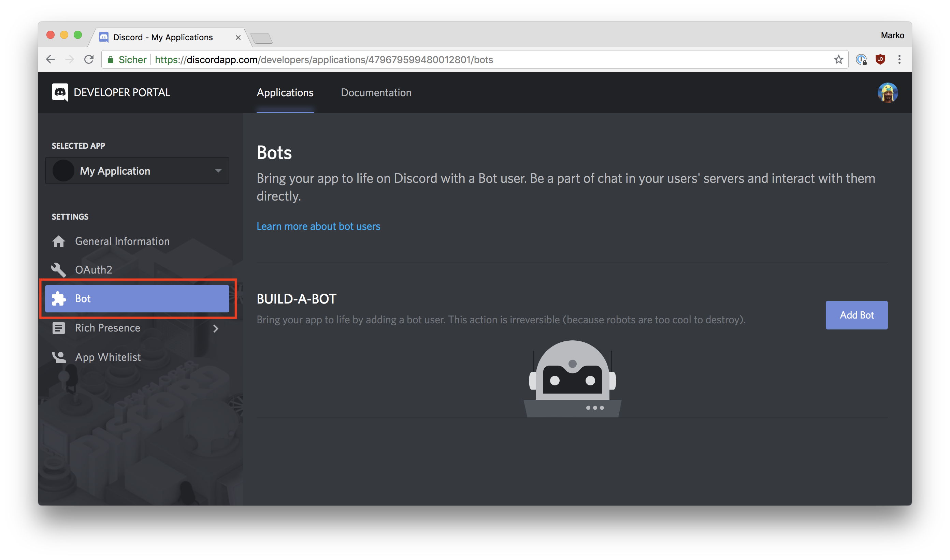Click the Rich Presence document icon
This screenshot has width=950, height=560.
59,328
